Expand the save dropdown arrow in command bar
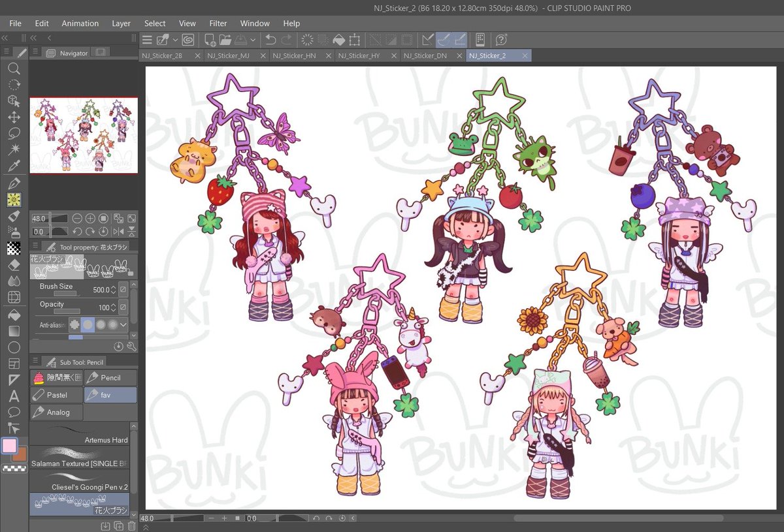Image resolution: width=784 pixels, height=532 pixels. (253, 40)
